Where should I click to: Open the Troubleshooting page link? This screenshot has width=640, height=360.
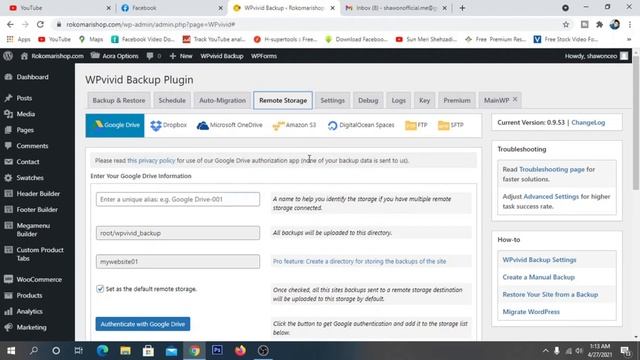pos(552,169)
